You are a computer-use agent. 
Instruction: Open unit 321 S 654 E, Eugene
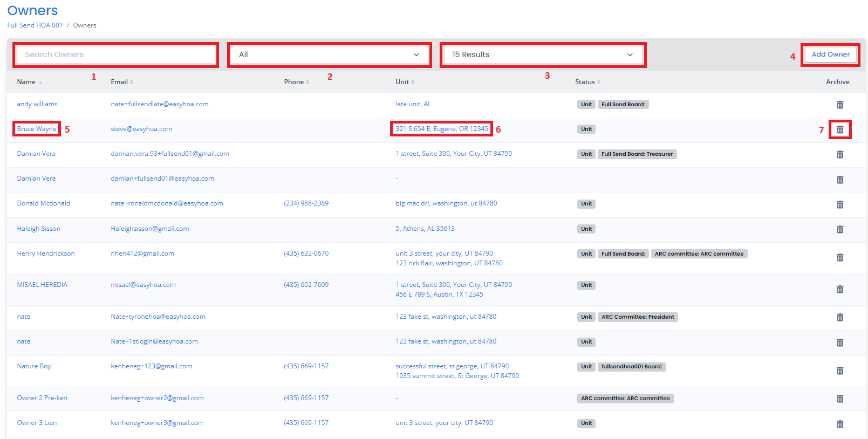click(441, 129)
